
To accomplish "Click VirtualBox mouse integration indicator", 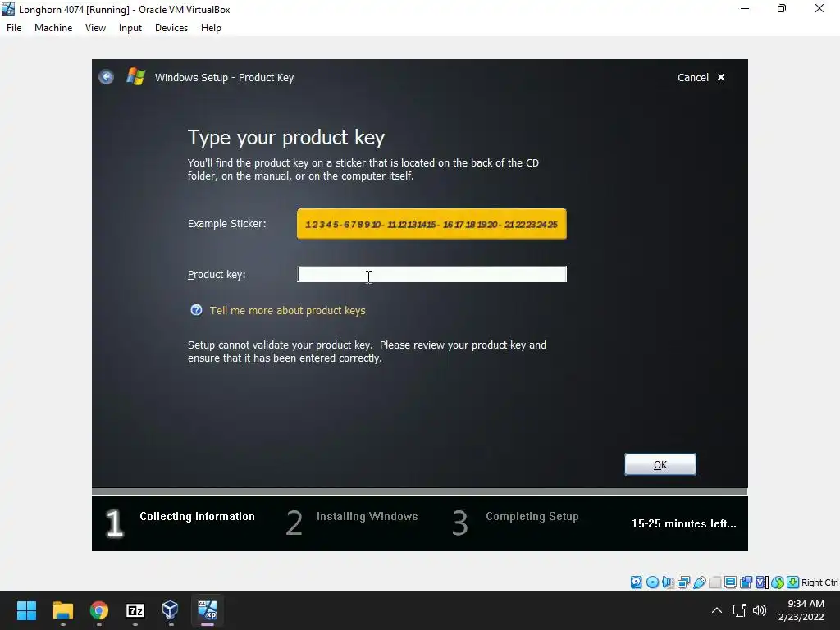I will point(778,582).
